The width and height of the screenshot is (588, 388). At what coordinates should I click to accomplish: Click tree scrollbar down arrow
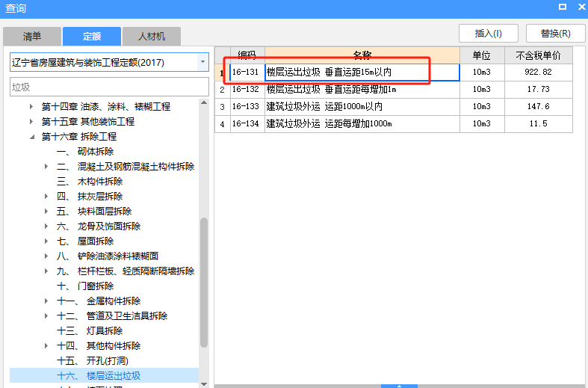point(204,384)
